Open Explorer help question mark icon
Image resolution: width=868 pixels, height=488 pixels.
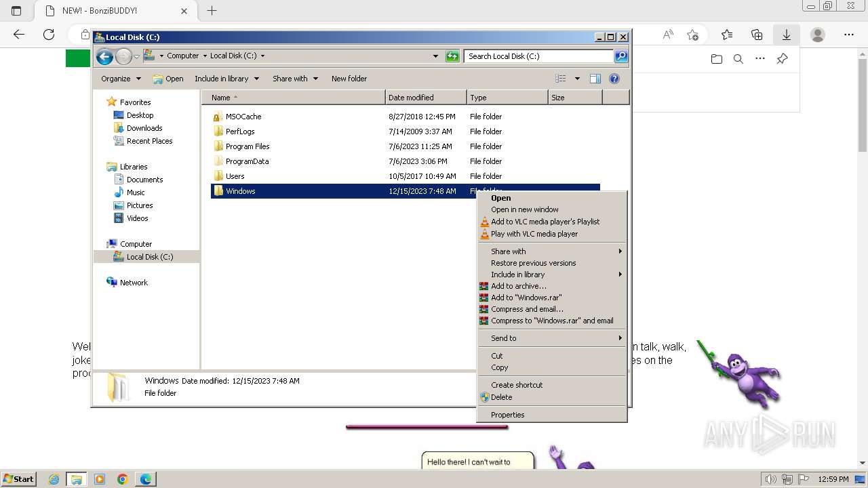click(x=614, y=79)
